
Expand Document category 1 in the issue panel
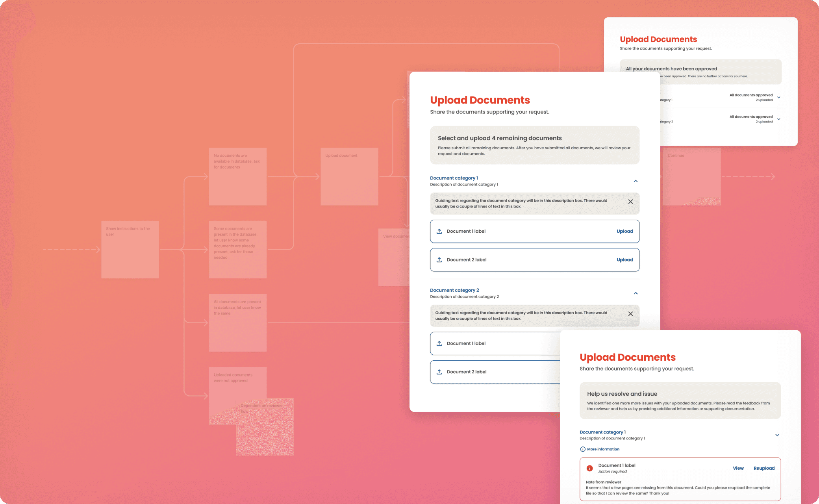pos(777,435)
